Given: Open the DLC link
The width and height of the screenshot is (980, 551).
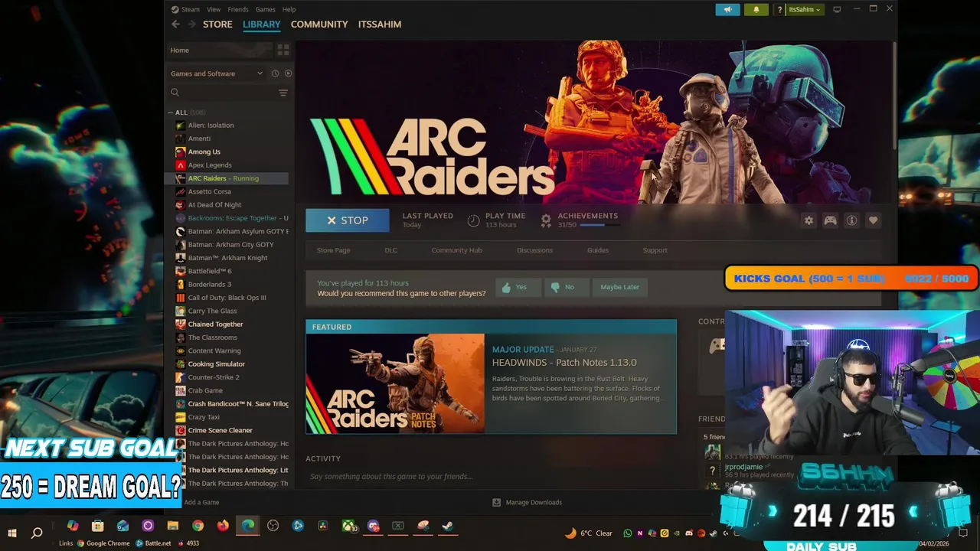Looking at the screenshot, I should [x=390, y=250].
